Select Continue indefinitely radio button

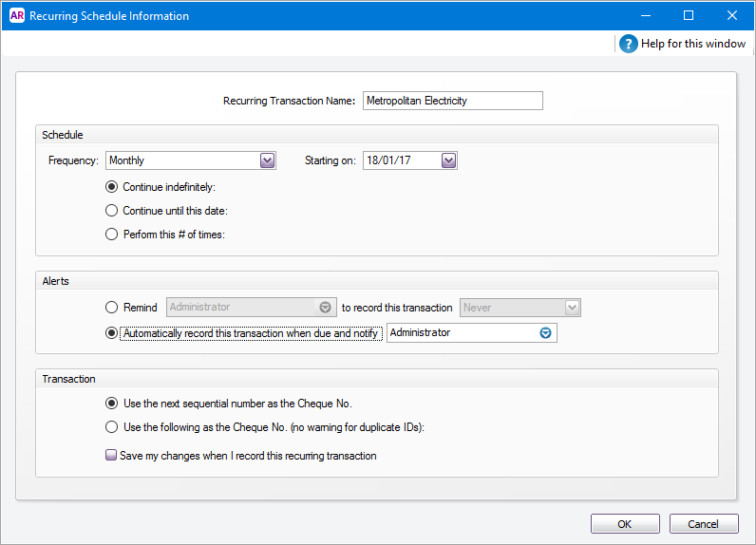point(112,187)
